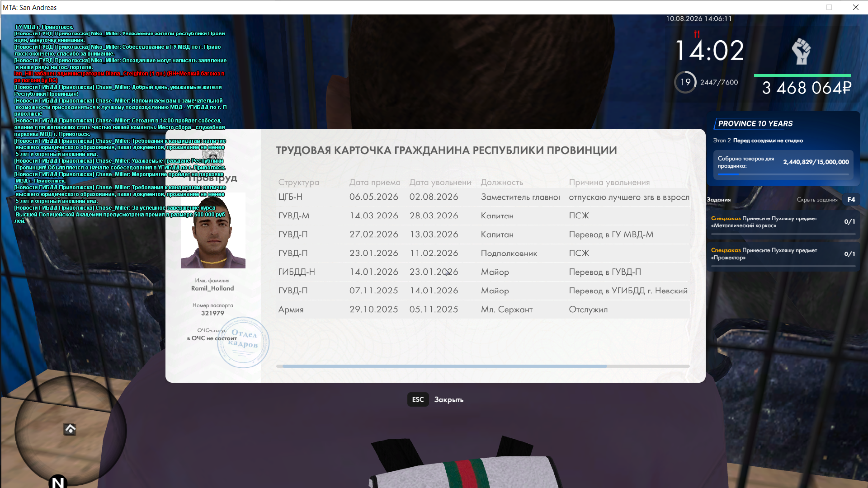Click the red ban message in chat

[x=119, y=77]
